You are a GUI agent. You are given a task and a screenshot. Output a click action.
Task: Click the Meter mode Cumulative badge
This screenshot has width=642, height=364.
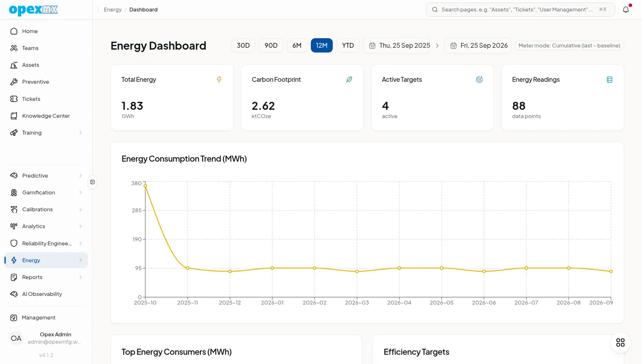click(x=569, y=45)
